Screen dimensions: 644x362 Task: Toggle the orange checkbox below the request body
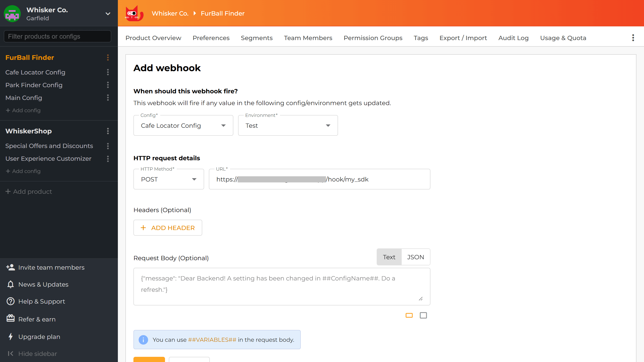pyautogui.click(x=409, y=315)
